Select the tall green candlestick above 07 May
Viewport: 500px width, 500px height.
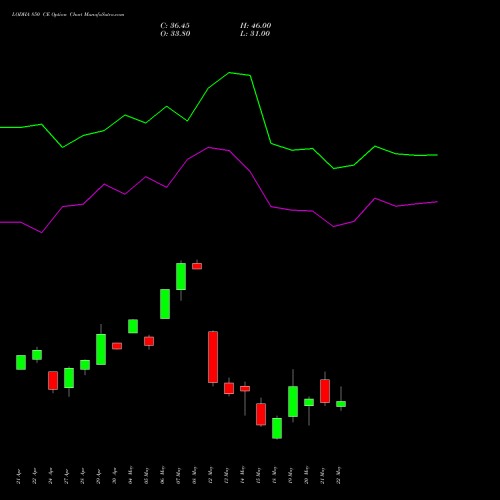point(181,276)
